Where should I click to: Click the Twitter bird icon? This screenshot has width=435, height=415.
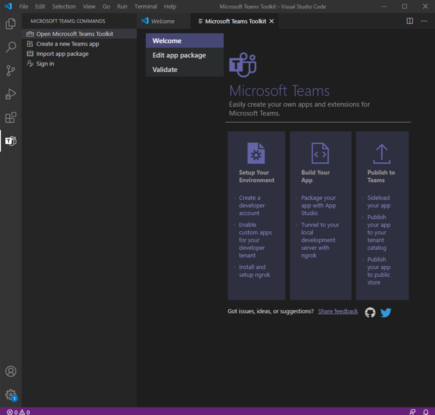point(386,312)
